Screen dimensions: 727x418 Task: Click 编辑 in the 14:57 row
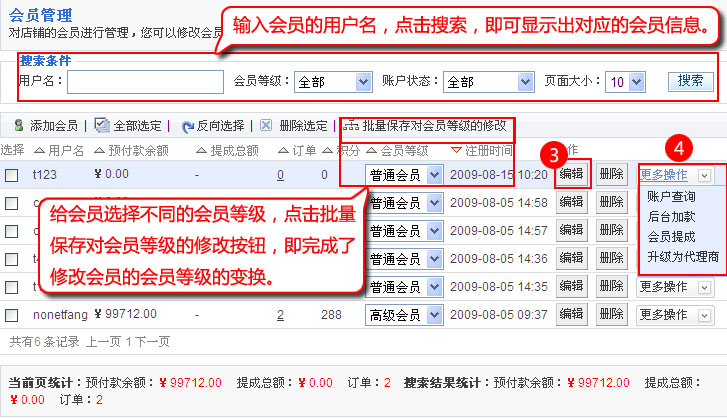[x=571, y=230]
